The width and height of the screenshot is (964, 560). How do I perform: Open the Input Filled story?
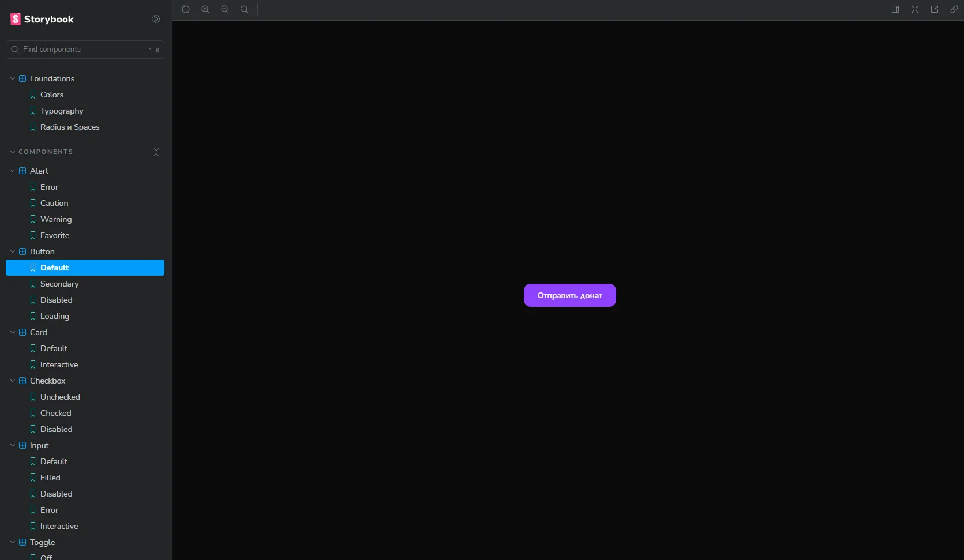(x=85, y=478)
